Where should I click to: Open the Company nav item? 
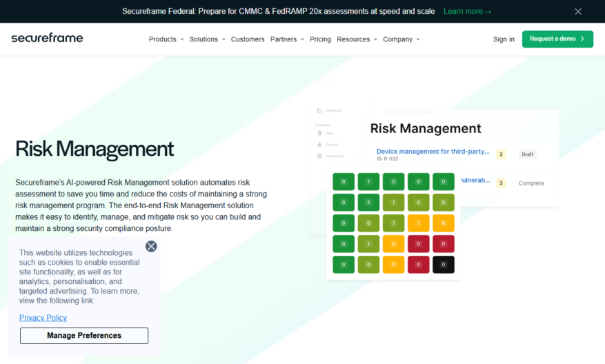tap(397, 39)
